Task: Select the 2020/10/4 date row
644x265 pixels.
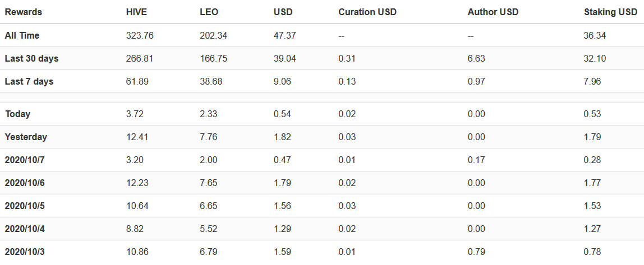Action: click(322, 229)
